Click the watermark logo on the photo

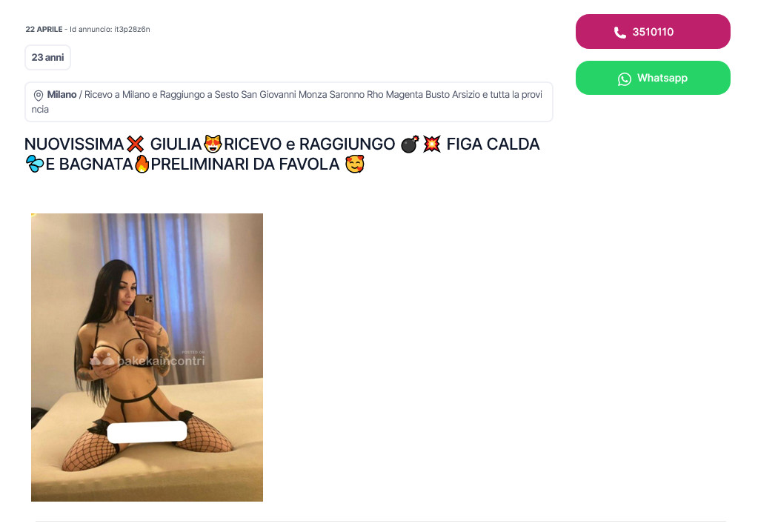pyautogui.click(x=148, y=360)
